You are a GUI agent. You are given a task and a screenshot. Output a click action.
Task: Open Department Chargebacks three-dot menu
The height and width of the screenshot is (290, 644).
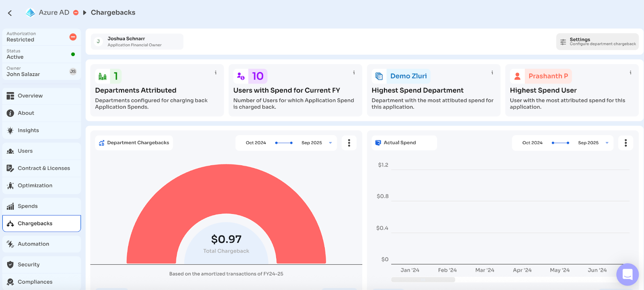(349, 143)
